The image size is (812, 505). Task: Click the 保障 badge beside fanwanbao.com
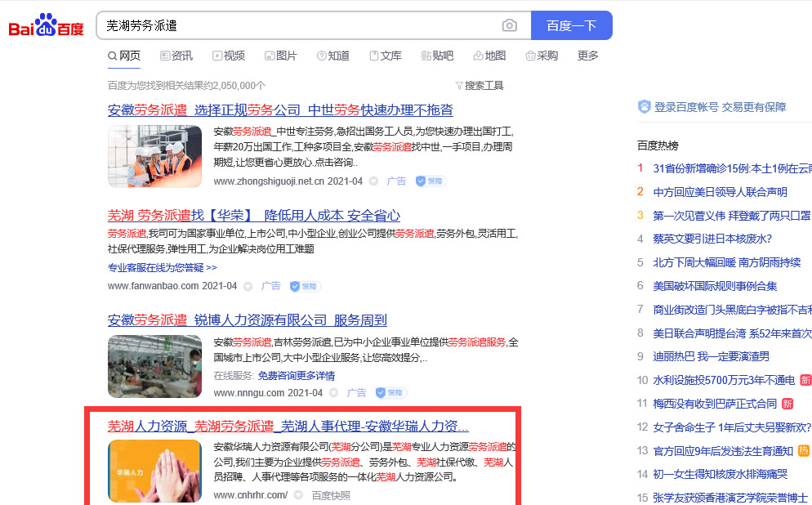click(305, 286)
